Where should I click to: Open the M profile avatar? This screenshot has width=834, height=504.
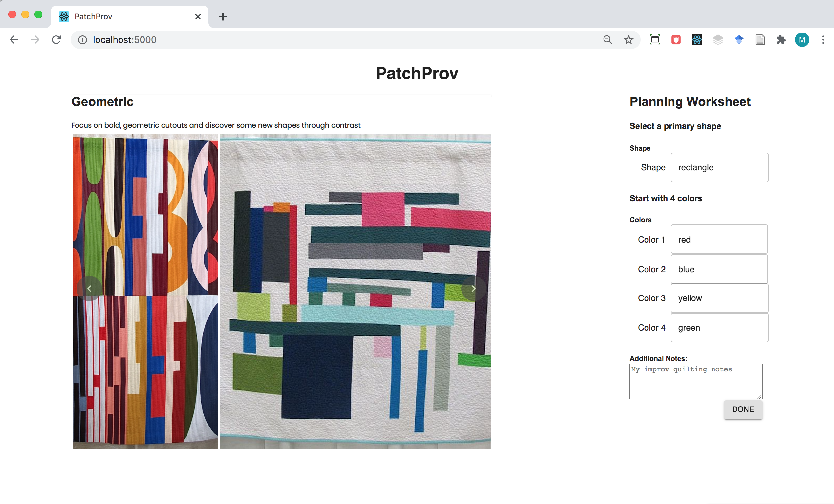pyautogui.click(x=802, y=40)
